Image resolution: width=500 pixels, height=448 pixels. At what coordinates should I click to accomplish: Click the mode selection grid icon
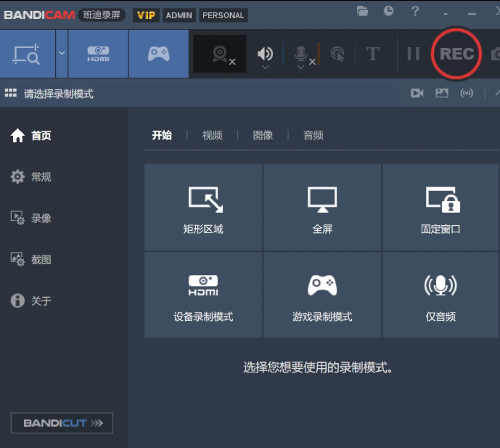11,93
